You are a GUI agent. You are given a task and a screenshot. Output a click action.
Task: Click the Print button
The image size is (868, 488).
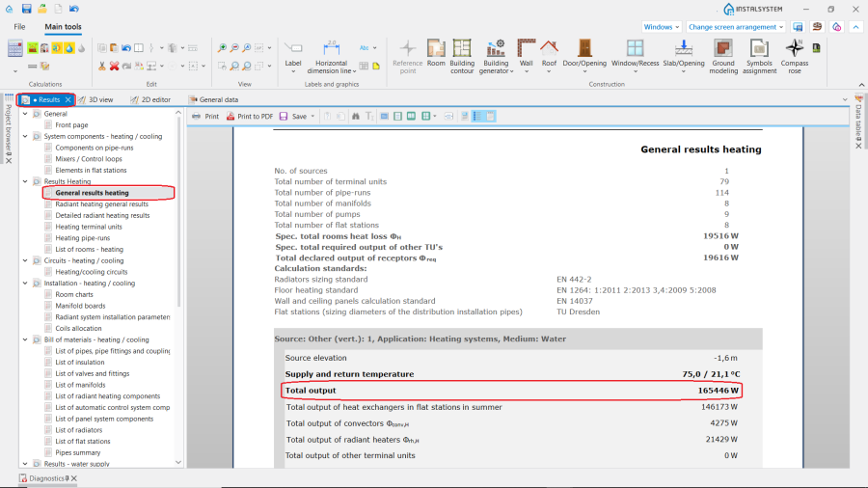(205, 116)
